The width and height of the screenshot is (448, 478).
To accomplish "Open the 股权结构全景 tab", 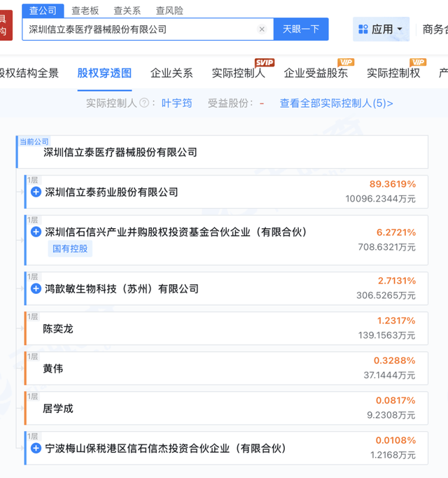I will (29, 73).
